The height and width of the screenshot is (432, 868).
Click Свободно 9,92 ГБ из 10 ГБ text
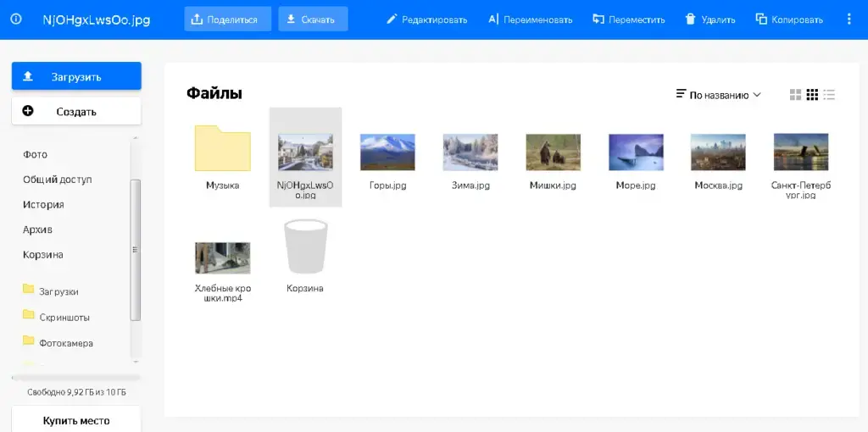coord(76,392)
